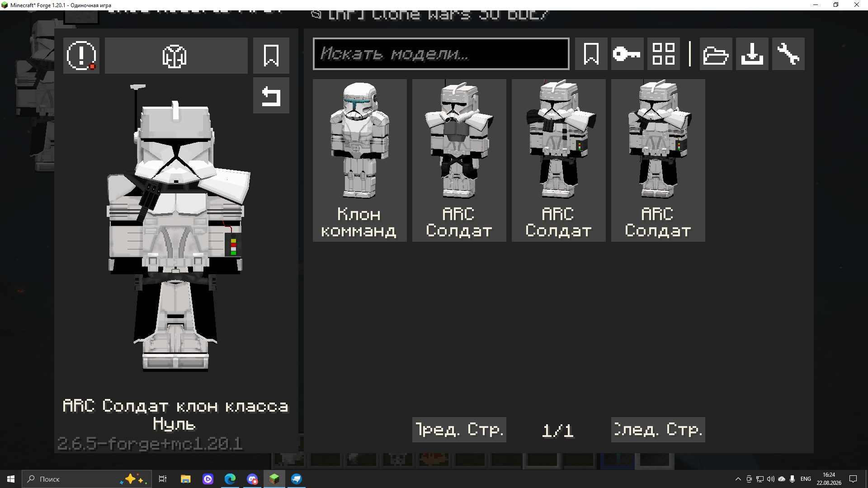Click the network tray icon
This screenshot has height=488, width=868.
click(760, 479)
